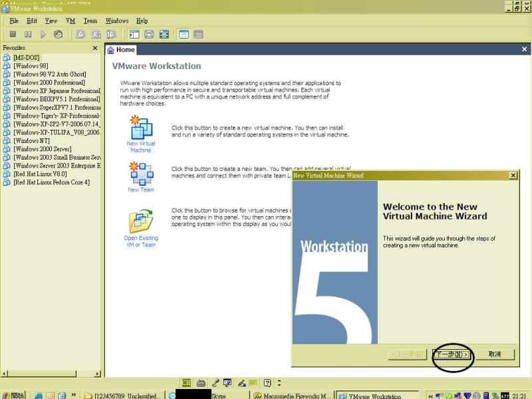Click the Open Existing VM or Team link text
The width and height of the screenshot is (532, 399).
pyautogui.click(x=141, y=241)
